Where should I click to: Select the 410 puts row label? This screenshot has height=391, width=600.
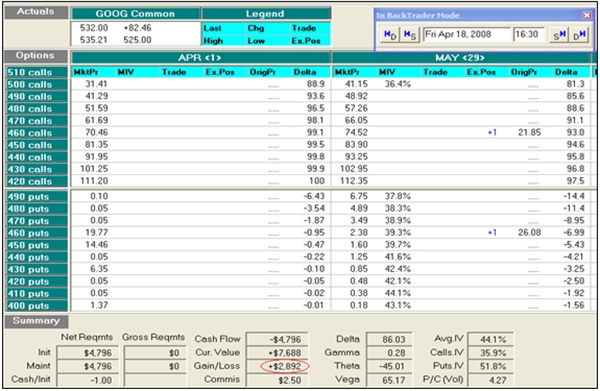pos(36,294)
